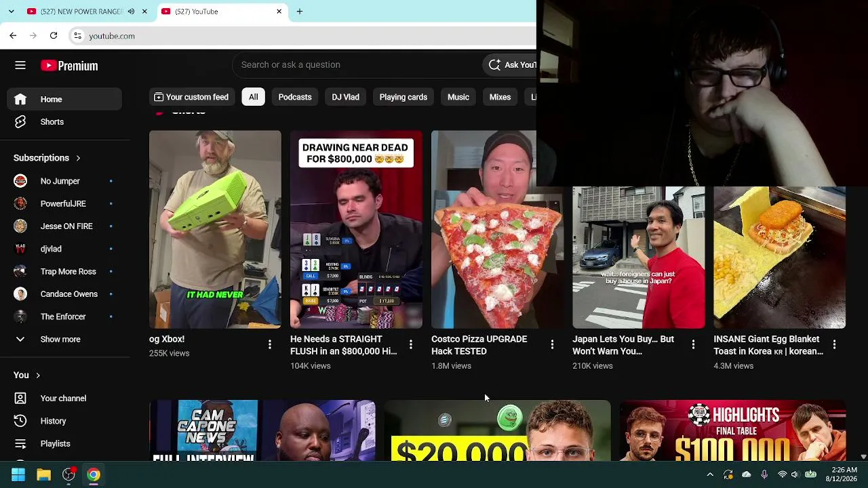Click the He Needs a STRAIGHT FLUSH title
Screen dimensions: 868x488
tap(344, 345)
